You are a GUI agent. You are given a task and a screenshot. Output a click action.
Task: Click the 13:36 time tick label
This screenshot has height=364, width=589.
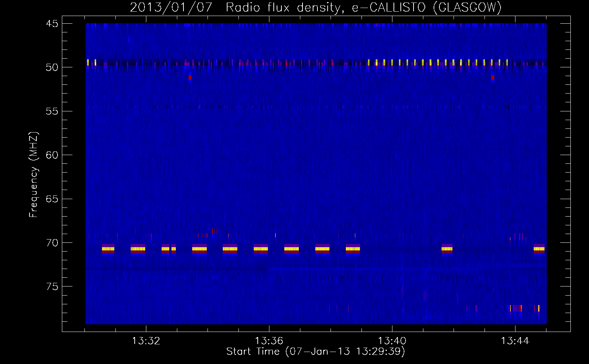pos(269,341)
